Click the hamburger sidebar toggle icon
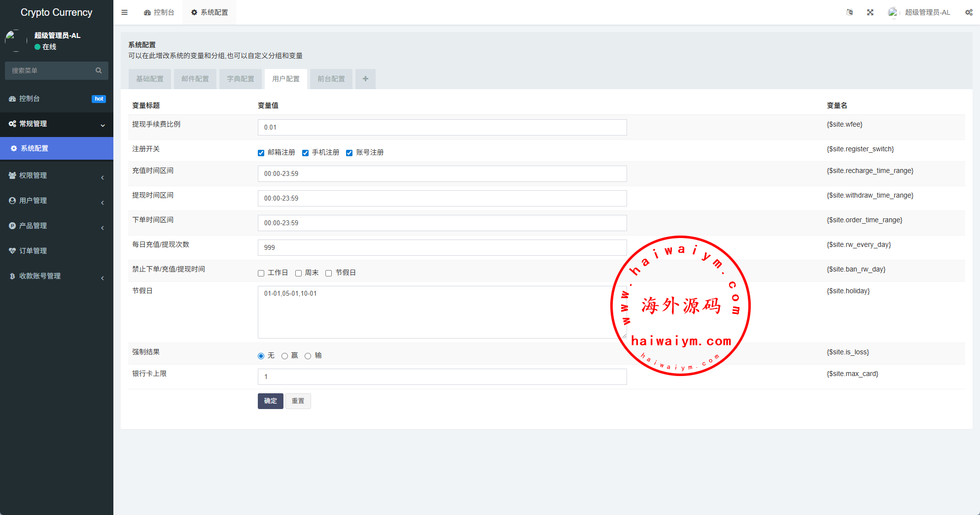The image size is (980, 515). coord(124,12)
